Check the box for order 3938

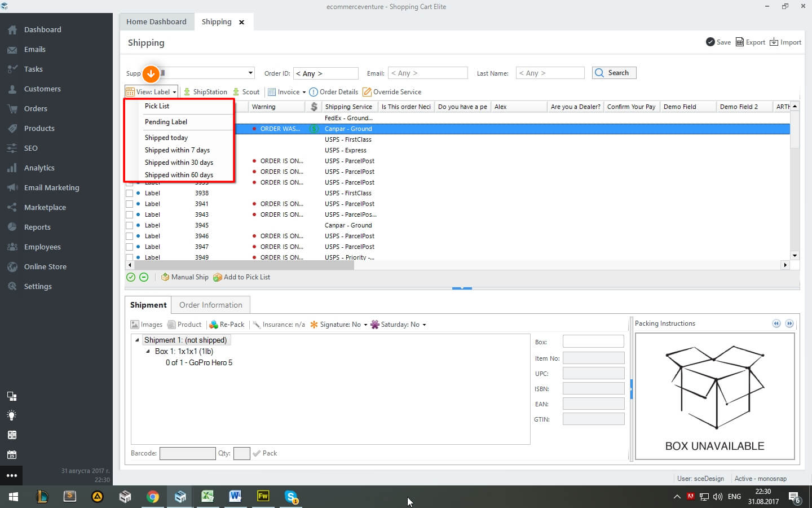point(129,193)
